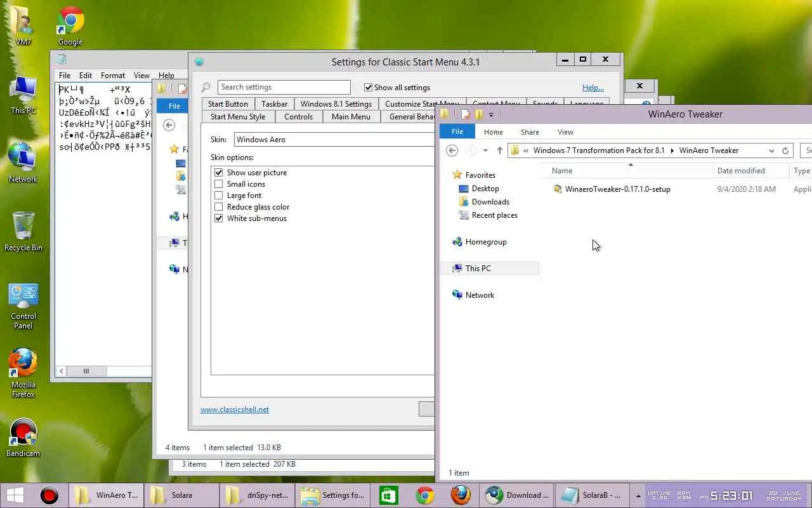Enable the Large font skin option
The width and height of the screenshot is (812, 508).
pos(219,196)
